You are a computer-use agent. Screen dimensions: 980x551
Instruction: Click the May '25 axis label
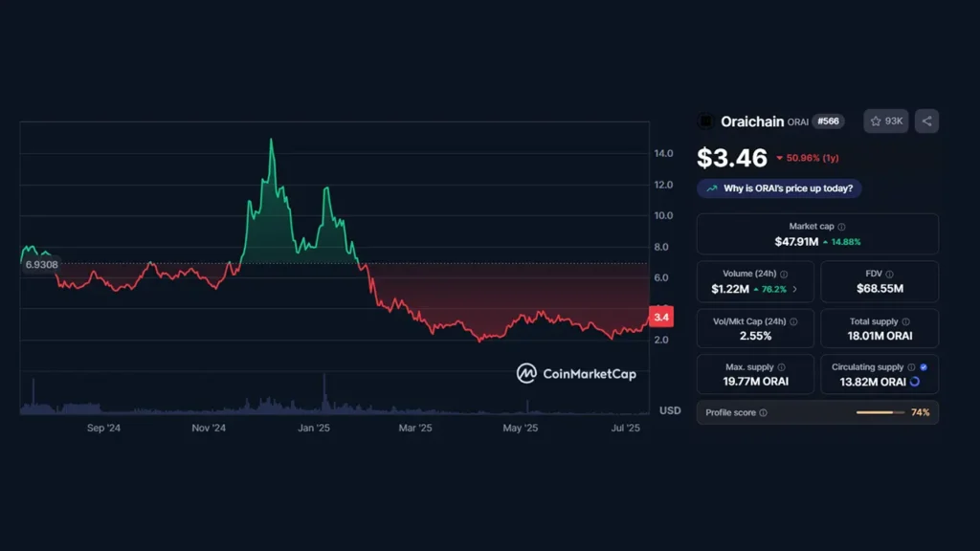[520, 428]
